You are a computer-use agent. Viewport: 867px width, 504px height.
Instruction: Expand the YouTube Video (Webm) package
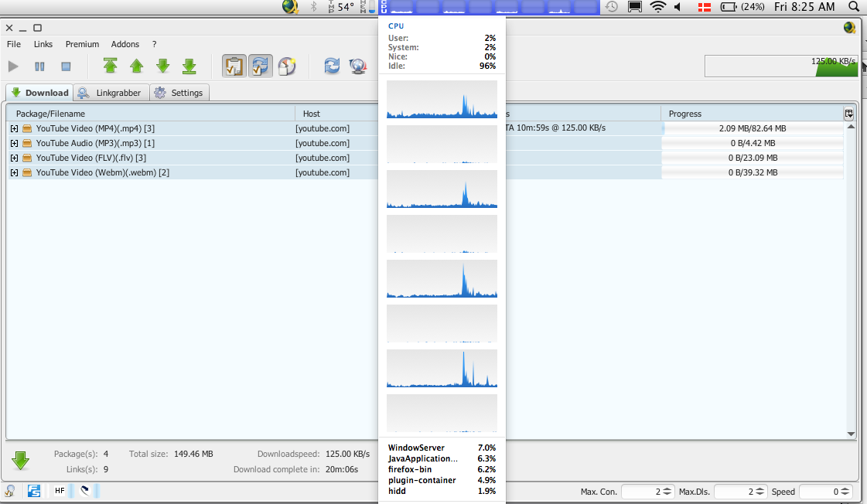14,172
